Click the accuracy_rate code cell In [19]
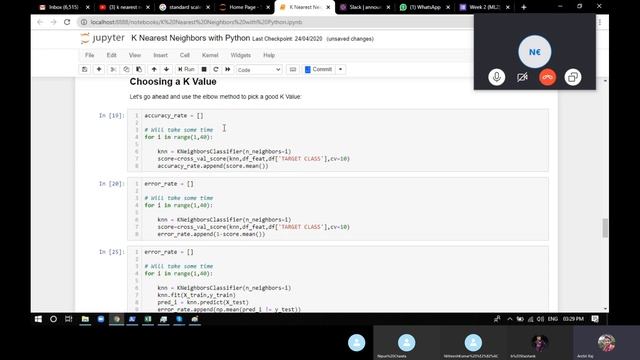This screenshot has width=640, height=360. point(338,140)
